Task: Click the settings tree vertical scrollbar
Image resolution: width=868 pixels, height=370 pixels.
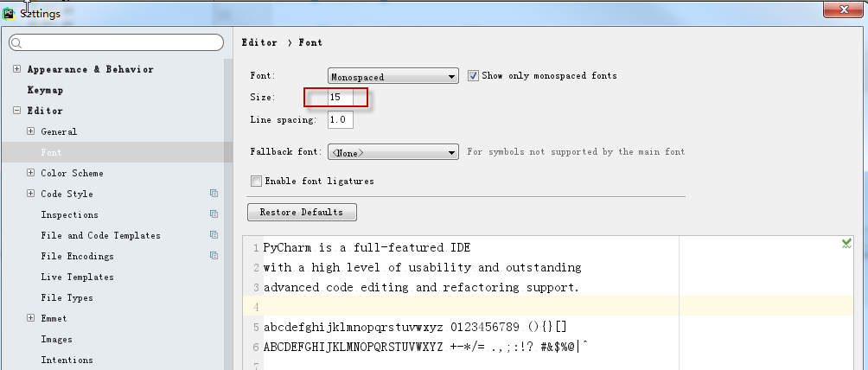Action: pos(228,214)
